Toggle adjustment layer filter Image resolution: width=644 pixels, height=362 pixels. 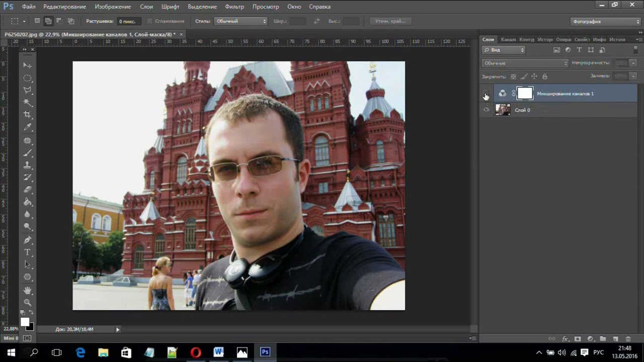[568, 50]
